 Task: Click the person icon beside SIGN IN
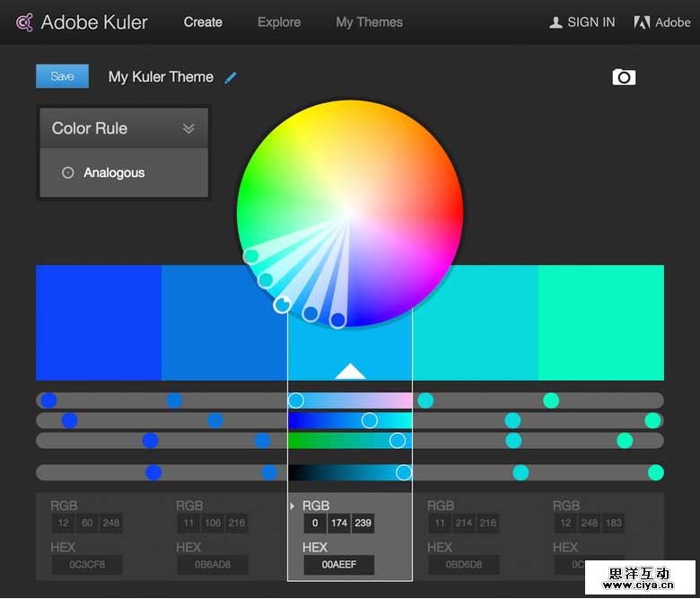point(556,22)
